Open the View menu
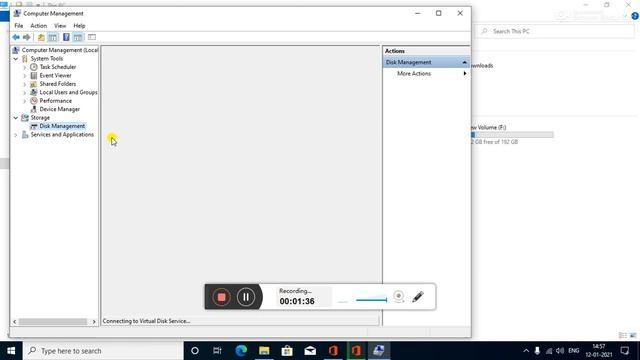 point(60,26)
